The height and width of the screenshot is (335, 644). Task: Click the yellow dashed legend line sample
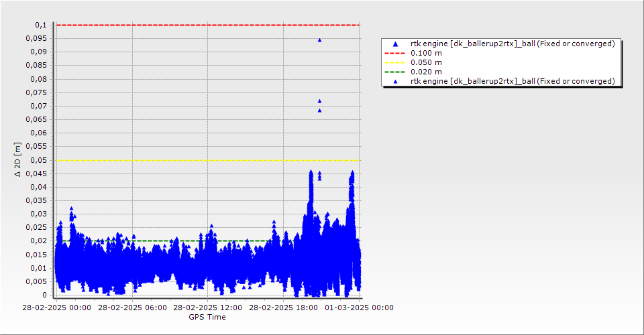[394, 63]
